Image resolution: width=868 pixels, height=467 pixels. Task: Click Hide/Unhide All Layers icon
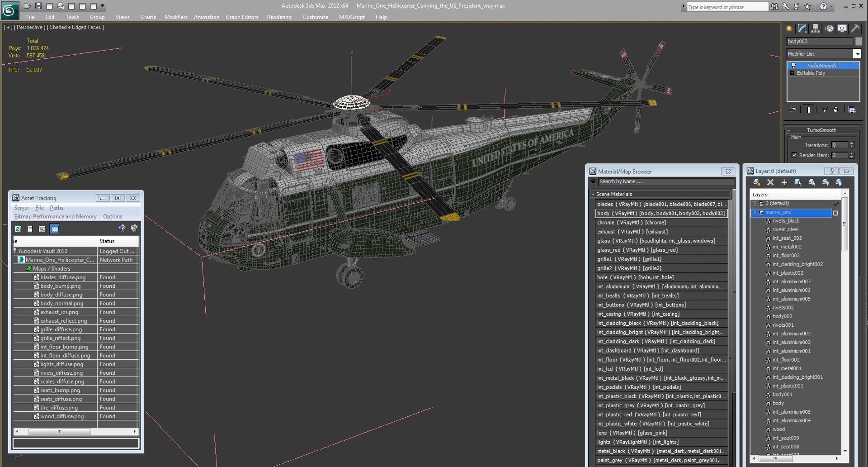coord(826,182)
